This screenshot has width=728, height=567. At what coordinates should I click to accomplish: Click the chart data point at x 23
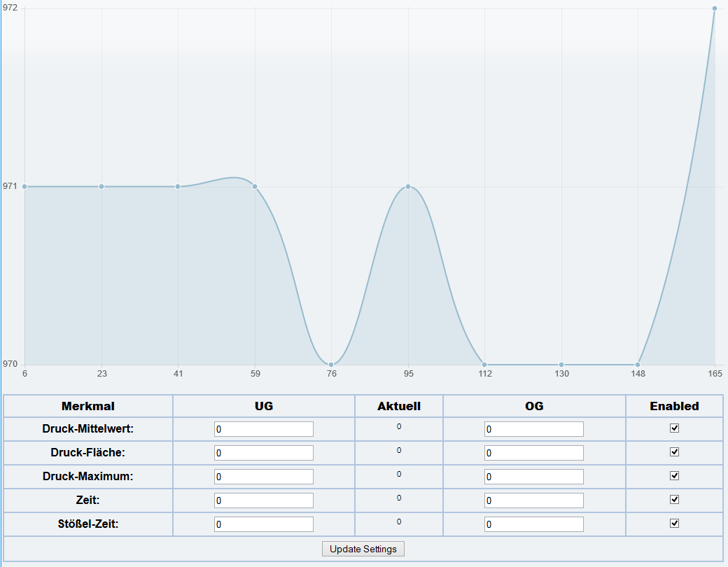pyautogui.click(x=101, y=187)
